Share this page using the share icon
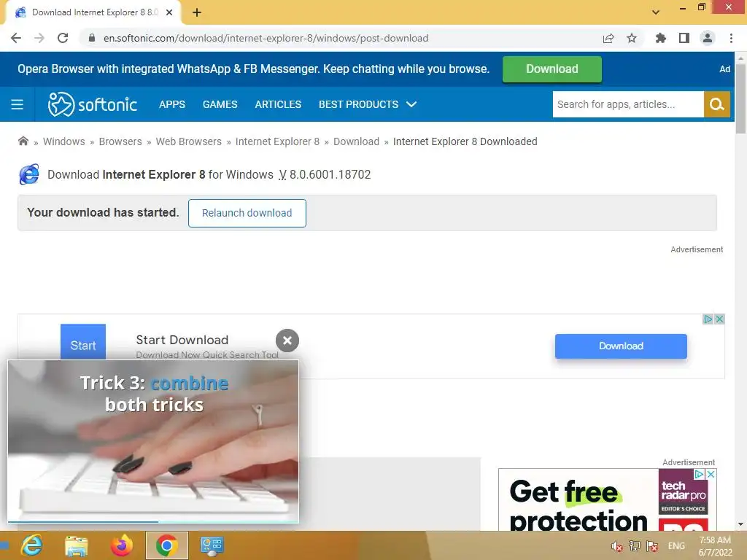Image resolution: width=747 pixels, height=560 pixels. click(608, 38)
